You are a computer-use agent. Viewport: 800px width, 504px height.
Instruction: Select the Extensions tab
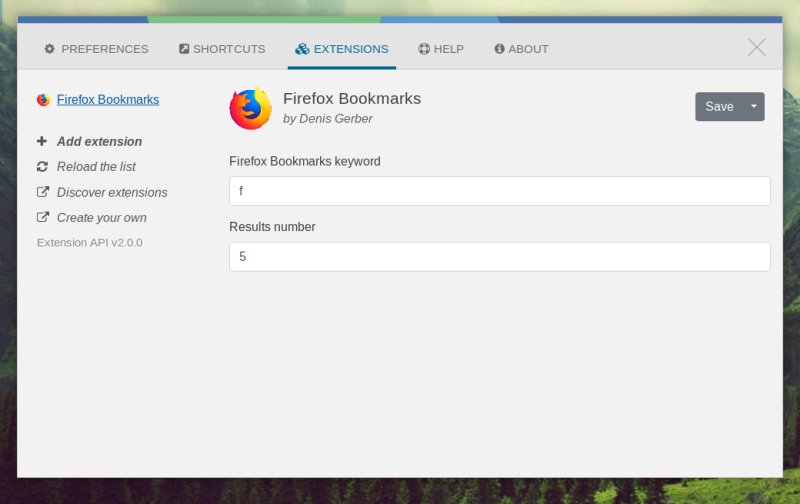coord(341,49)
